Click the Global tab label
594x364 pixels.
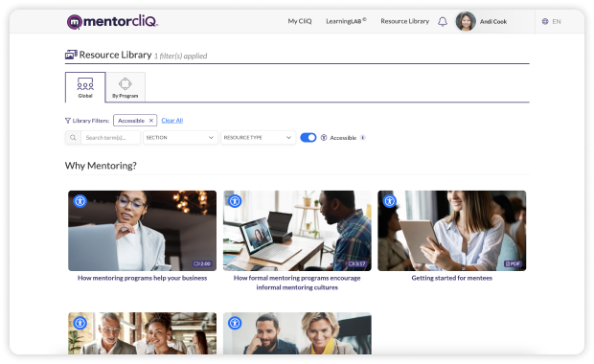85,96
